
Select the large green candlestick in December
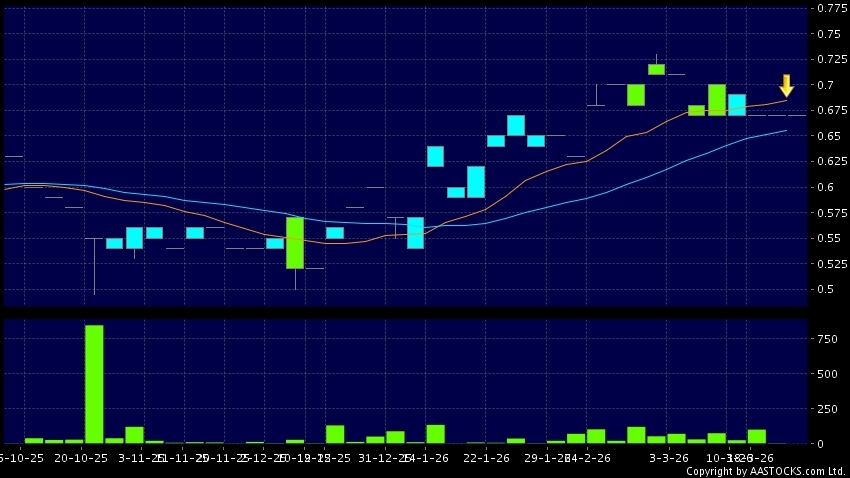[295, 243]
